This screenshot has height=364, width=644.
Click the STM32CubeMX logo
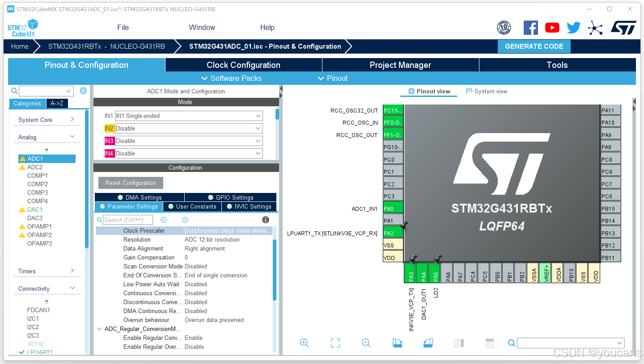23,28
